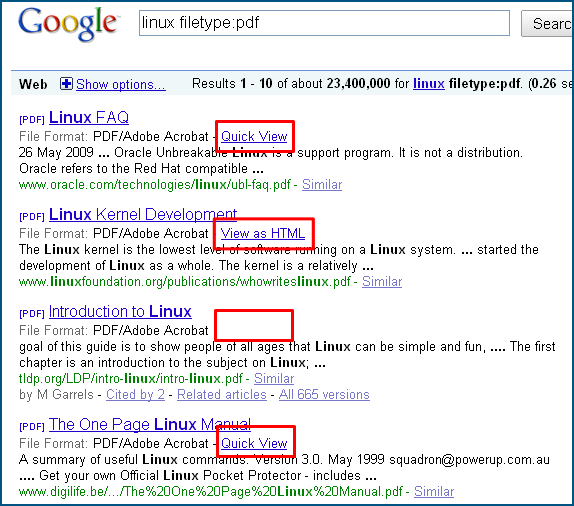574x506 pixels.
Task: Click Quick View for Linux FAQ
Action: coord(254,137)
